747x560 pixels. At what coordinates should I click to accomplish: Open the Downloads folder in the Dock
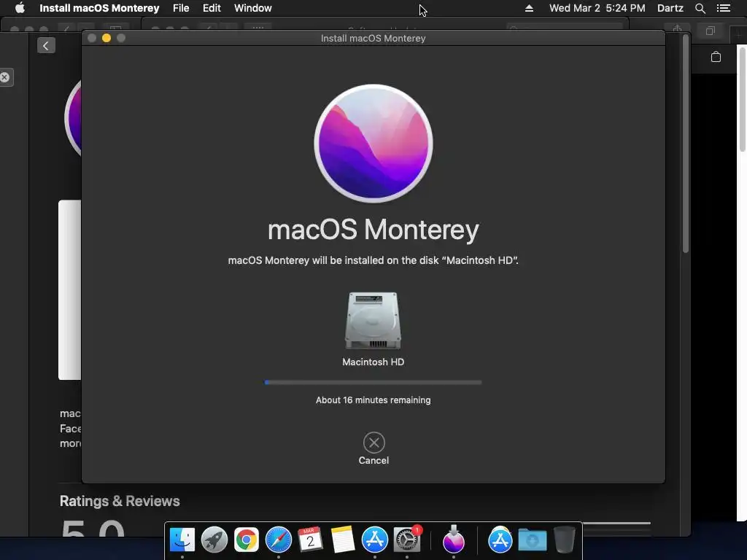pyautogui.click(x=532, y=540)
